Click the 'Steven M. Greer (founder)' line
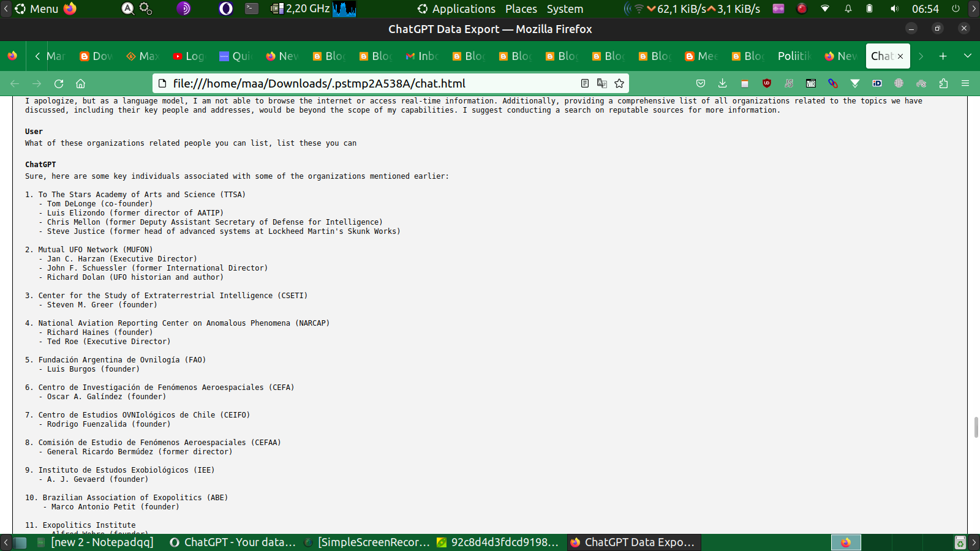This screenshot has width=980, height=551. point(102,305)
